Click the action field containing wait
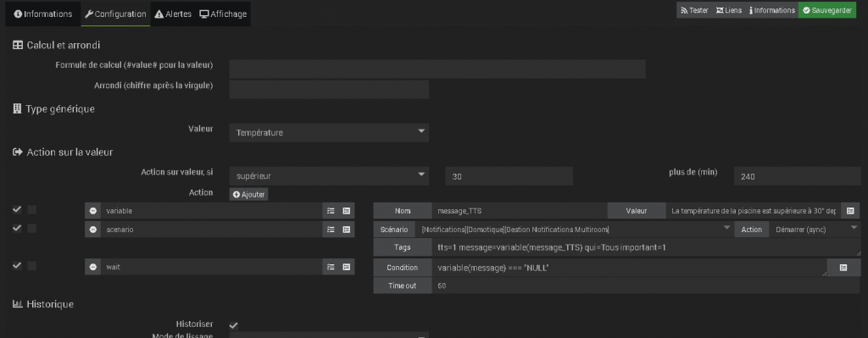The height and width of the screenshot is (338, 868). (x=211, y=267)
